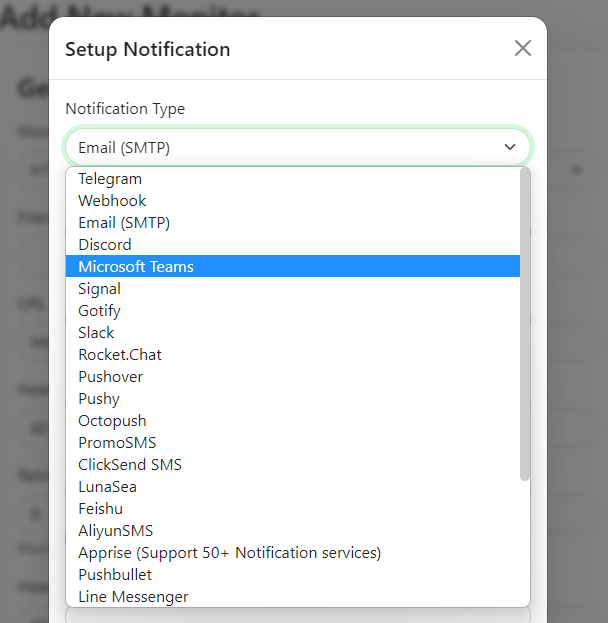Select Telegram from the notification list

point(110,179)
